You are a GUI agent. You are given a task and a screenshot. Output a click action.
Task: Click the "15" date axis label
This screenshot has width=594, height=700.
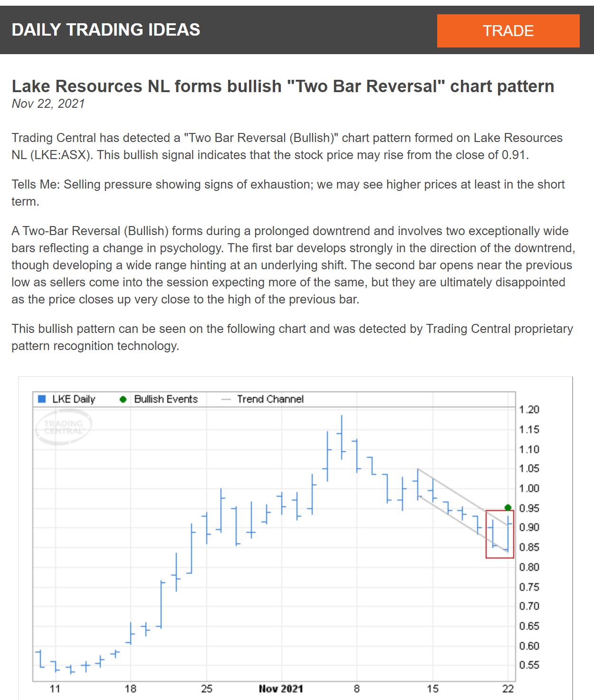(x=433, y=689)
